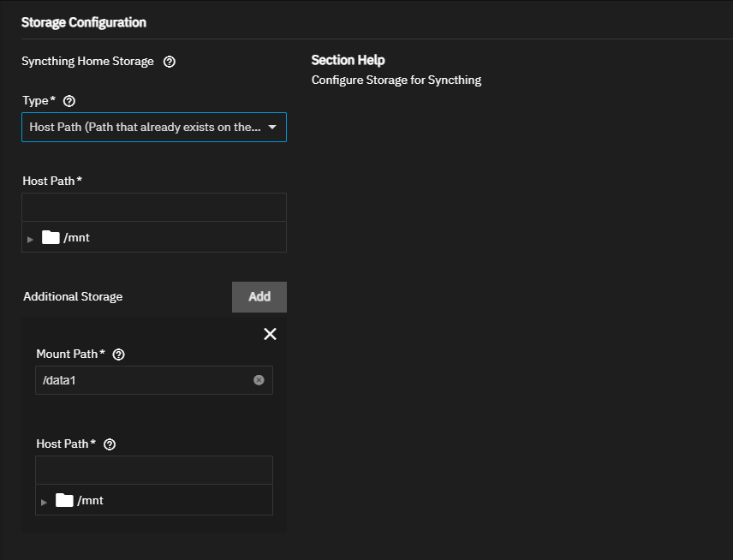Clear the /data1 Mount Path value

coord(259,380)
